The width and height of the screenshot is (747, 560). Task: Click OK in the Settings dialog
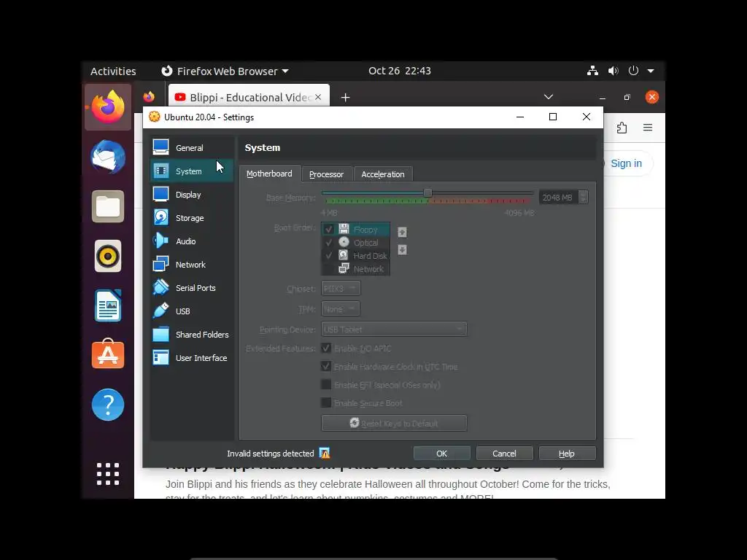(x=441, y=454)
